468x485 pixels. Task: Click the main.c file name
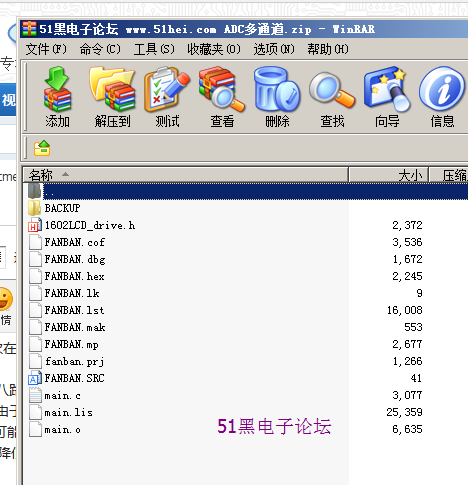tap(63, 396)
